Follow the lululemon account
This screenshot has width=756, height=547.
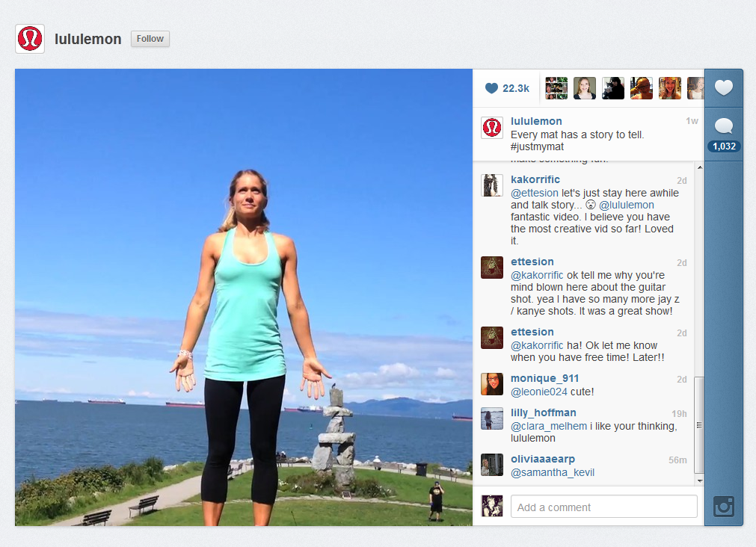pyautogui.click(x=150, y=39)
